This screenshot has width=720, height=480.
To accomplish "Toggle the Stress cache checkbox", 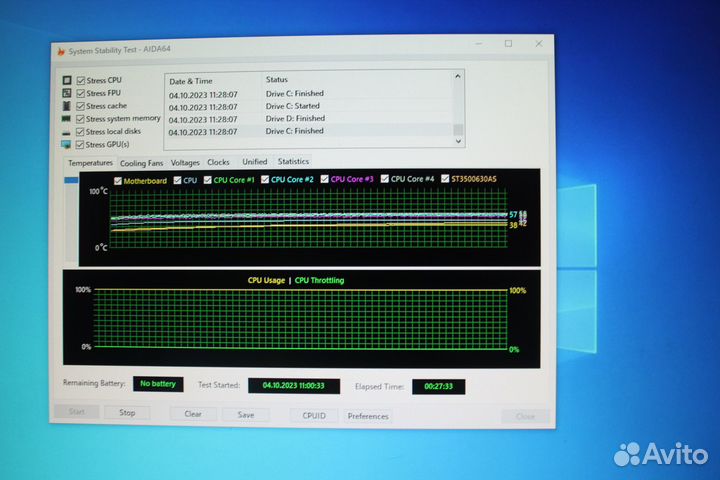I will tap(80, 106).
